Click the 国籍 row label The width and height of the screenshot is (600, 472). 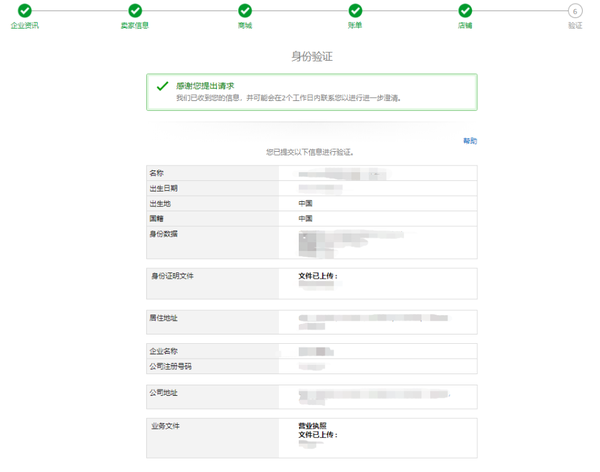(x=157, y=219)
